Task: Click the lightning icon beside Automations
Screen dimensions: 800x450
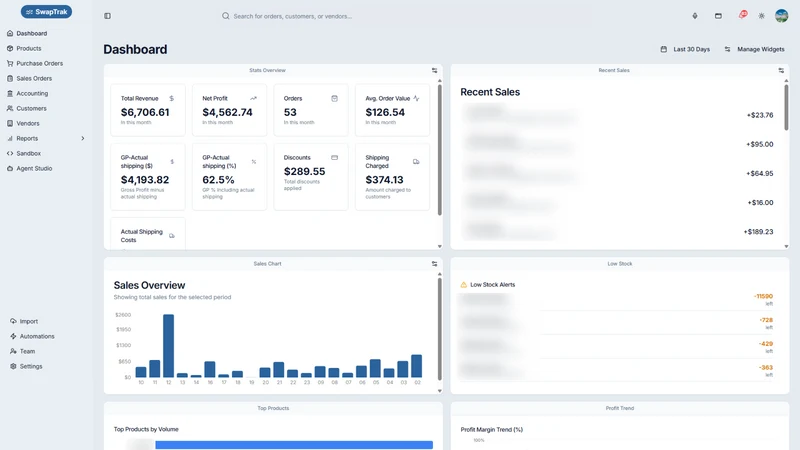Action: (x=13, y=336)
